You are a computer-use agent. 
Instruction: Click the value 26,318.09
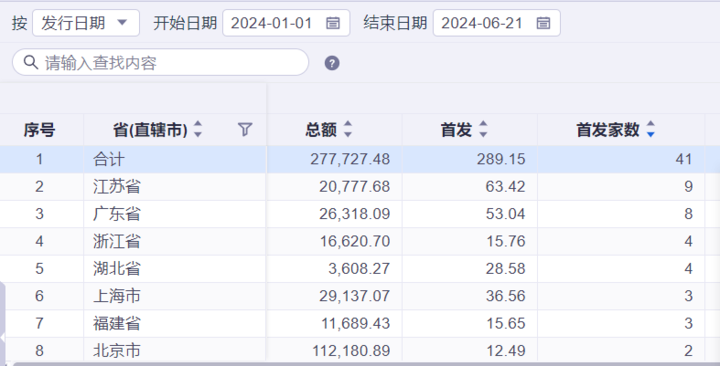pyautogui.click(x=354, y=214)
